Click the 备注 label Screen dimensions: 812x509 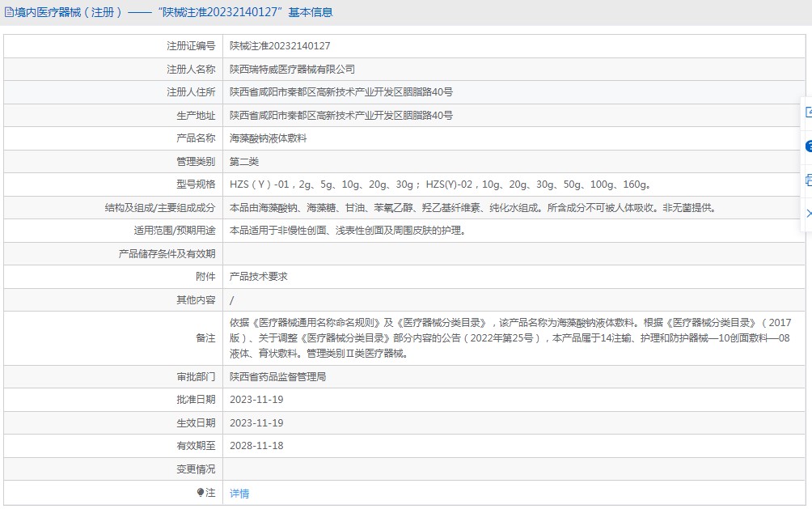[x=205, y=338]
